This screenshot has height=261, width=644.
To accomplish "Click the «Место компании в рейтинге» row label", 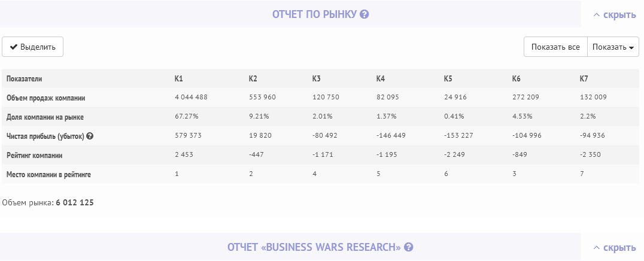I will (x=48, y=174).
